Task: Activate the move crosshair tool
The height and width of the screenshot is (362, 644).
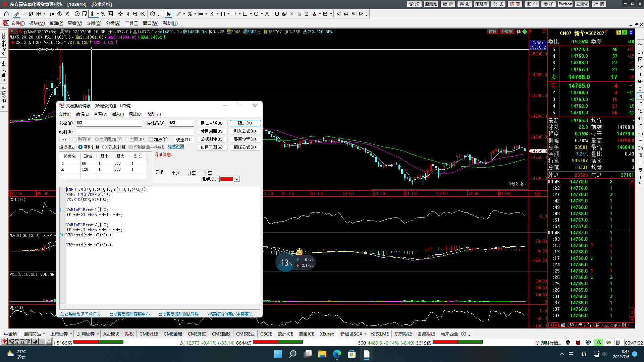Action: click(120, 14)
